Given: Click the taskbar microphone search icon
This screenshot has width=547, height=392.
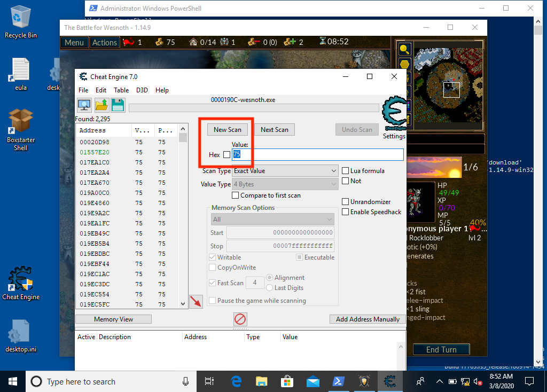Looking at the screenshot, I should (185, 381).
